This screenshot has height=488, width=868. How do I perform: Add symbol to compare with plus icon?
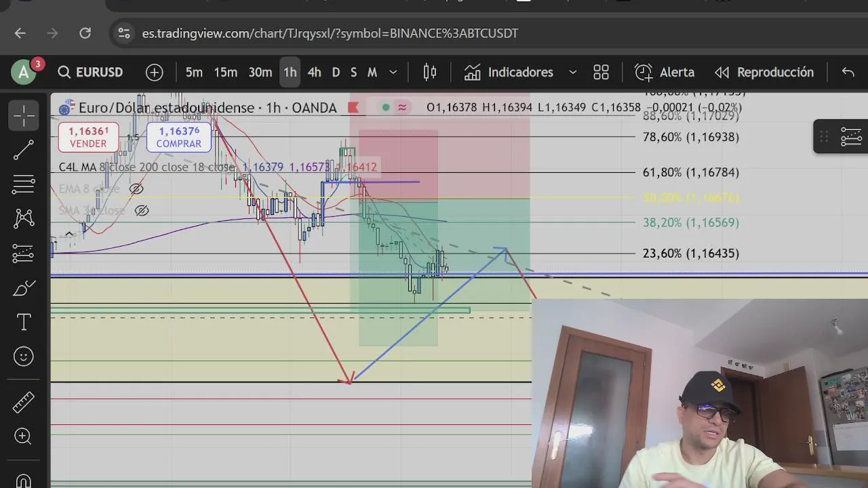point(154,72)
